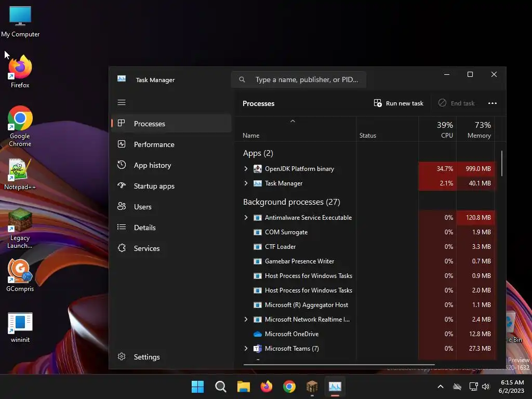Image resolution: width=532 pixels, height=399 pixels.
Task: Switch to the Performance page
Action: click(x=171, y=144)
